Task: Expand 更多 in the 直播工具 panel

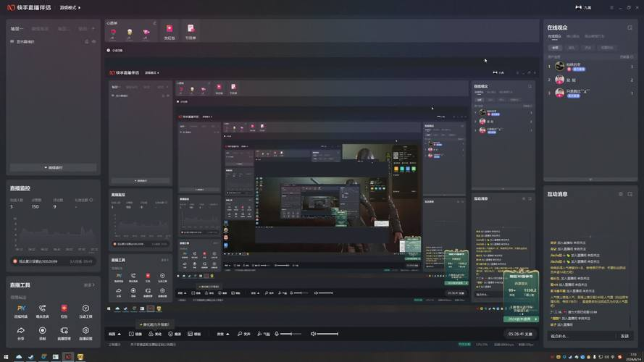Action: (88, 285)
